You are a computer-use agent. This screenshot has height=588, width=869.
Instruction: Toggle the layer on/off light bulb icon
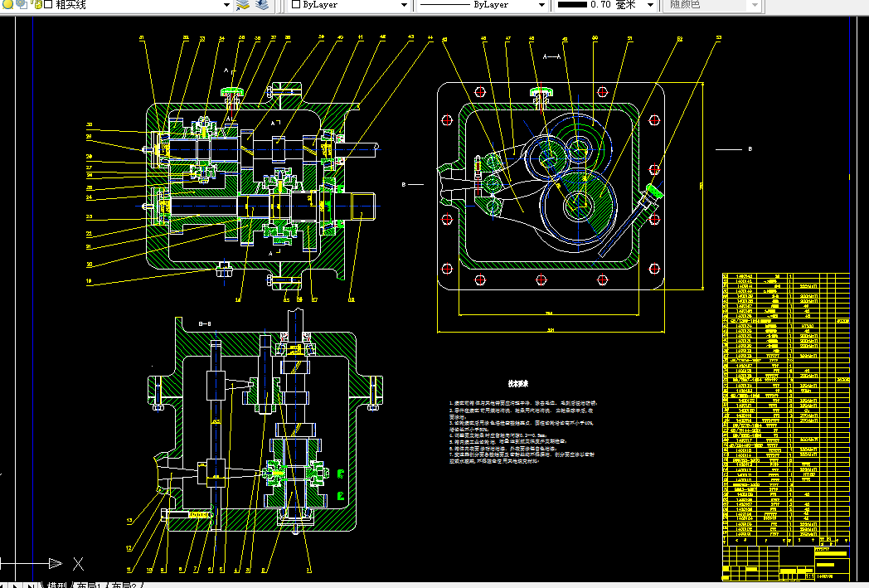(8, 4)
